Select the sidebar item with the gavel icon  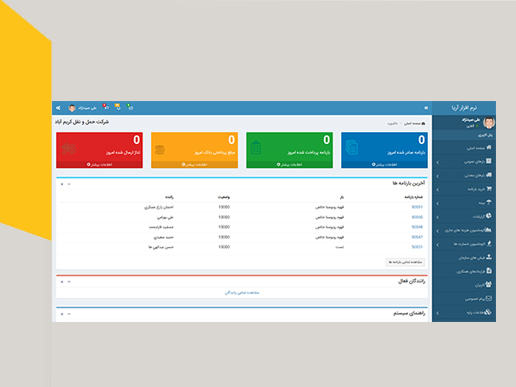point(464,244)
